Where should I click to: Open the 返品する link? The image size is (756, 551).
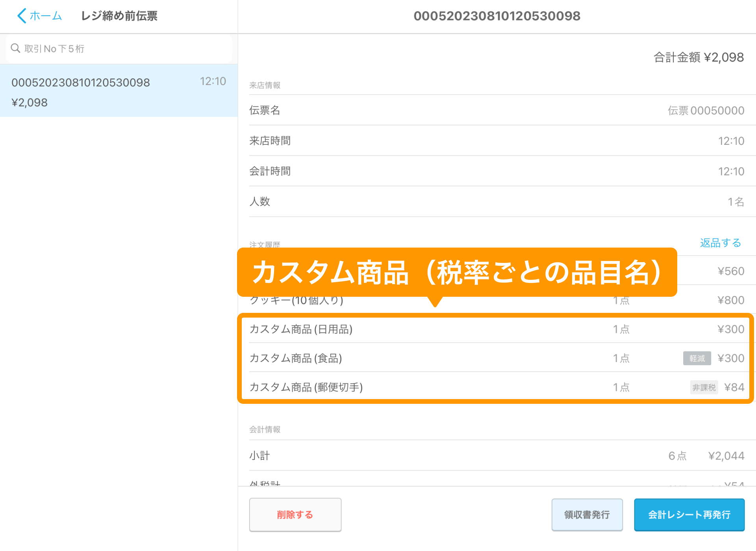[721, 243]
